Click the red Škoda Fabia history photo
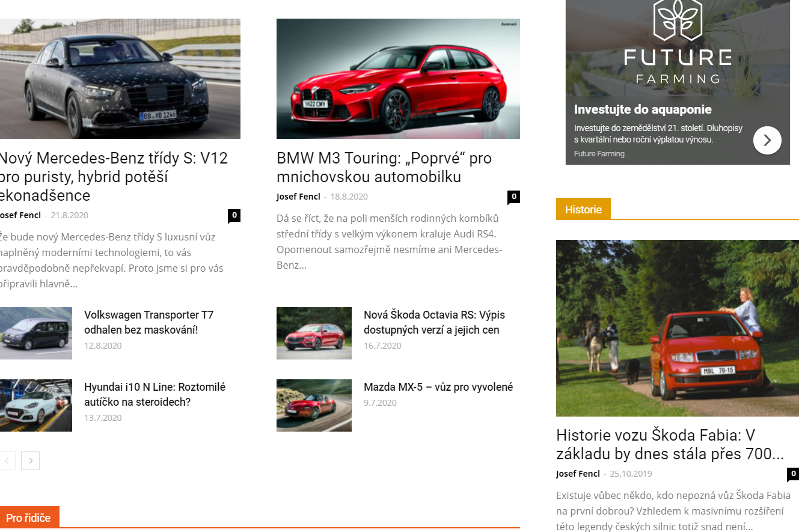 coord(678,328)
